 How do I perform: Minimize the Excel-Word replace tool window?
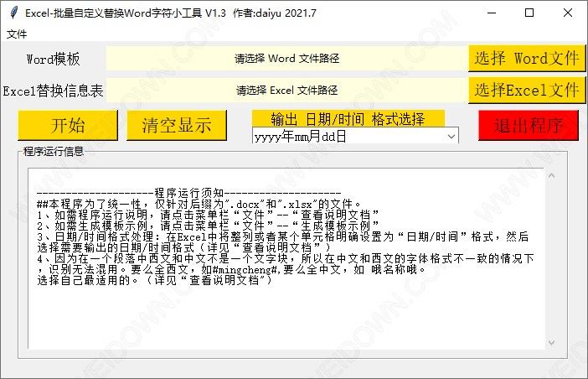pos(491,13)
